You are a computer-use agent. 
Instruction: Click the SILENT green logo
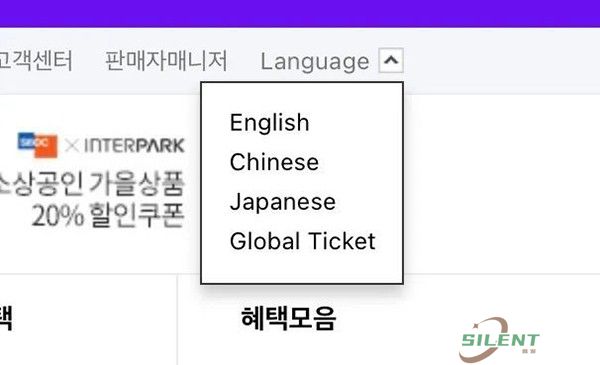click(x=499, y=339)
